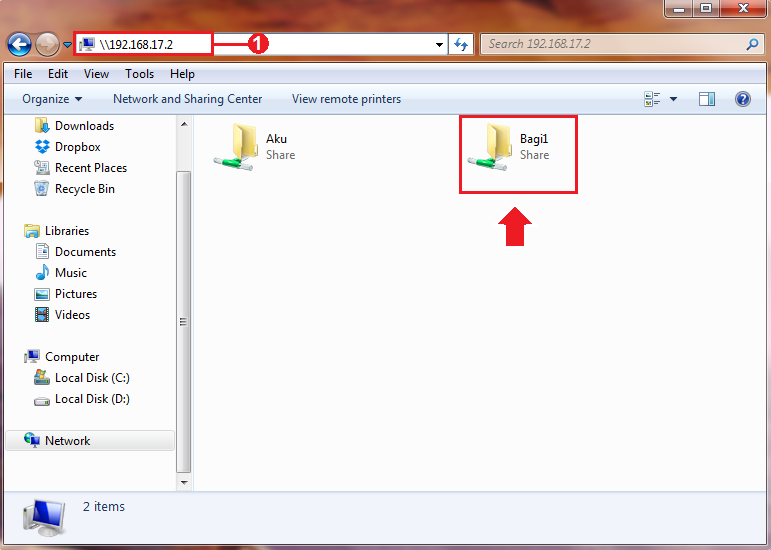Expand the address bar history dropdown
This screenshot has width=771, height=550.
pos(439,45)
